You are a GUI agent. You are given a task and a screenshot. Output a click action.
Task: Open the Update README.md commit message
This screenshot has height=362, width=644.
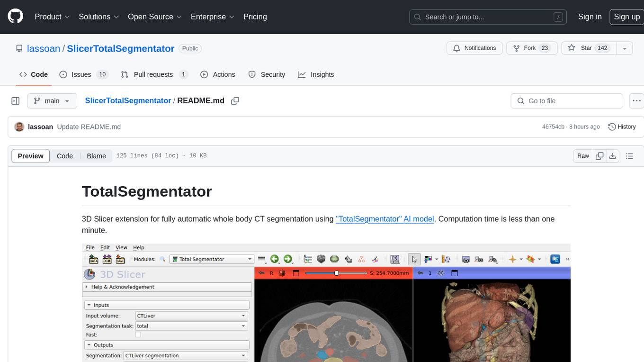89,127
